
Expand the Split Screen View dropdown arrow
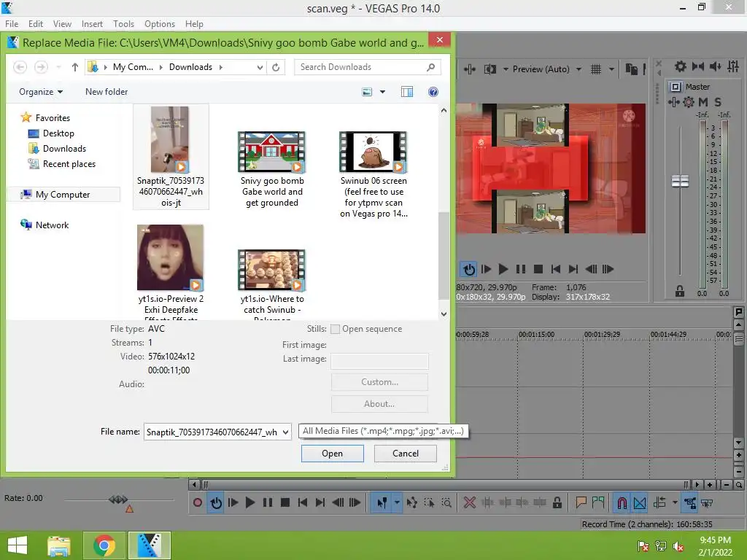(506, 69)
